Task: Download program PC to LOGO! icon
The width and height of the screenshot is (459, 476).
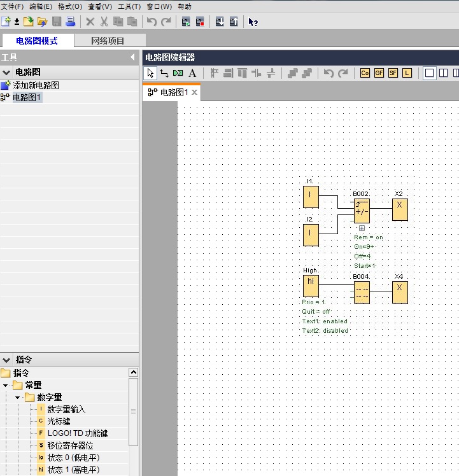Action: (x=220, y=22)
